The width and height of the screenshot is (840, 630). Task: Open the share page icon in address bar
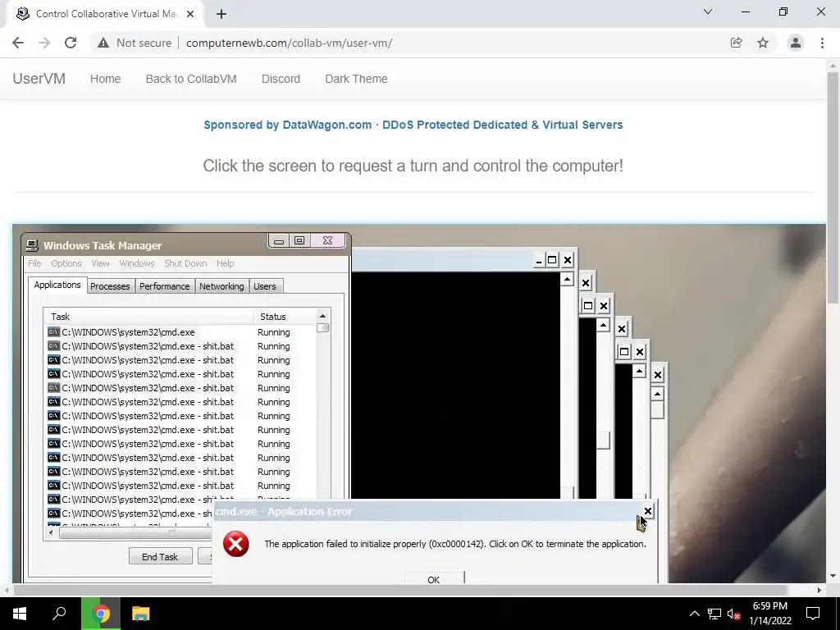[736, 43]
